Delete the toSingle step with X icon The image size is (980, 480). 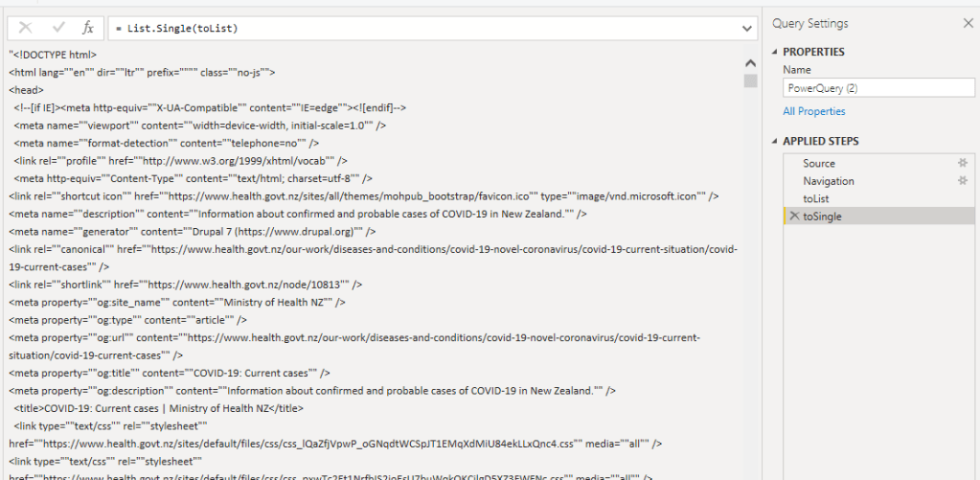pos(793,217)
